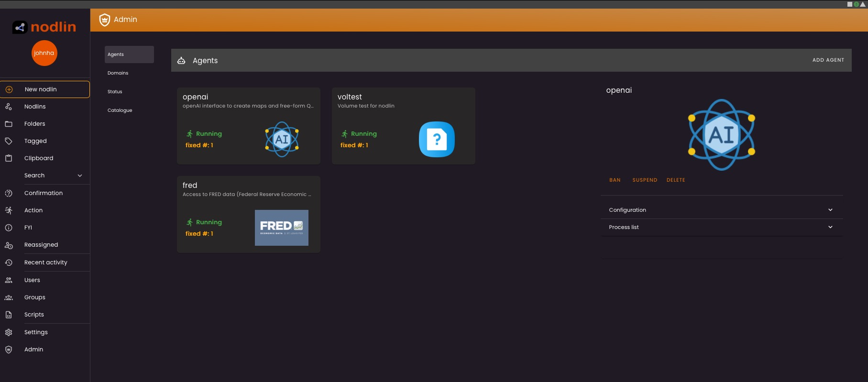Click the Recent activity history icon

(x=9, y=262)
